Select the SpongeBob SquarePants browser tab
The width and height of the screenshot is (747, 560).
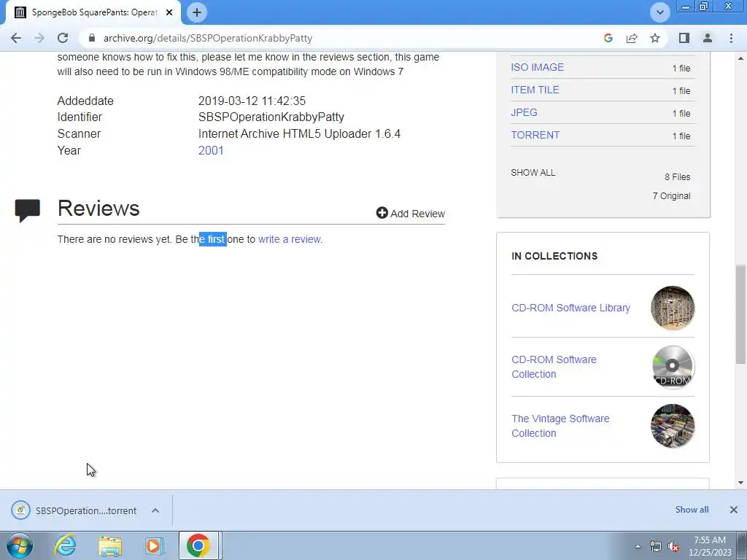point(93,12)
